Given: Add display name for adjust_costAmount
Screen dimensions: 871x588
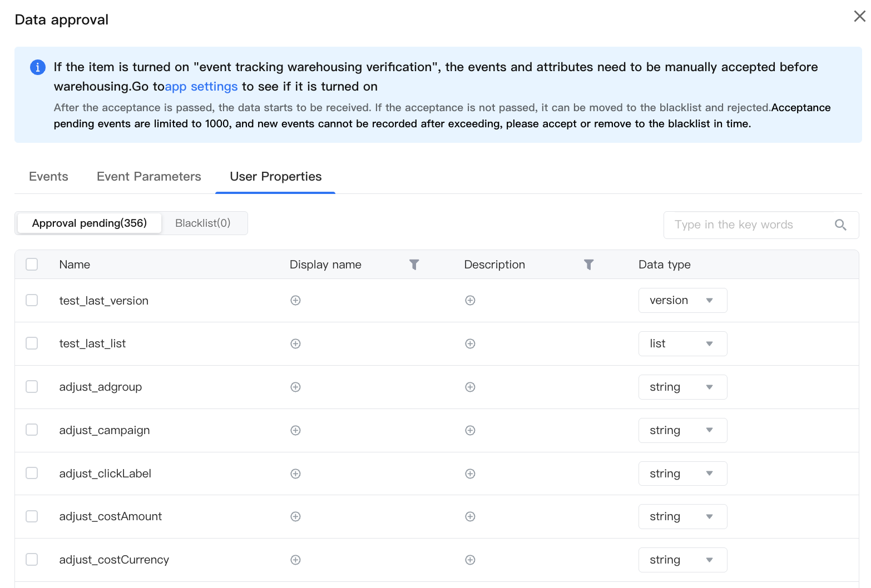Looking at the screenshot, I should click(295, 516).
